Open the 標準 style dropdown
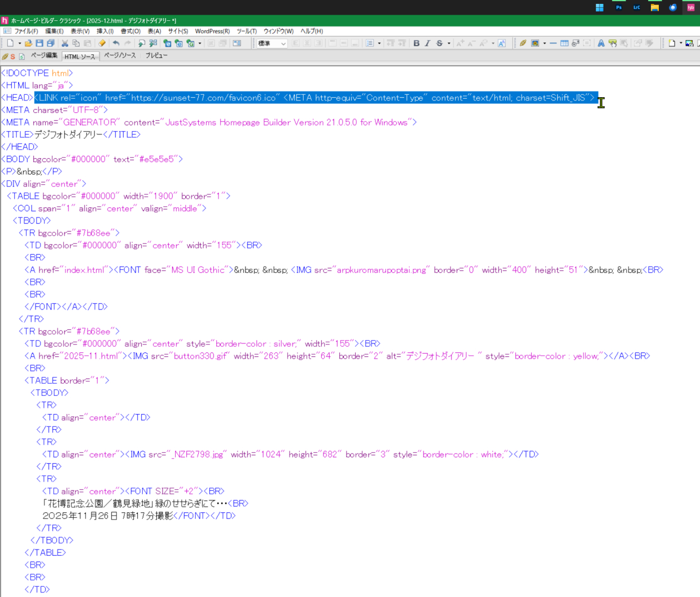 pos(272,43)
